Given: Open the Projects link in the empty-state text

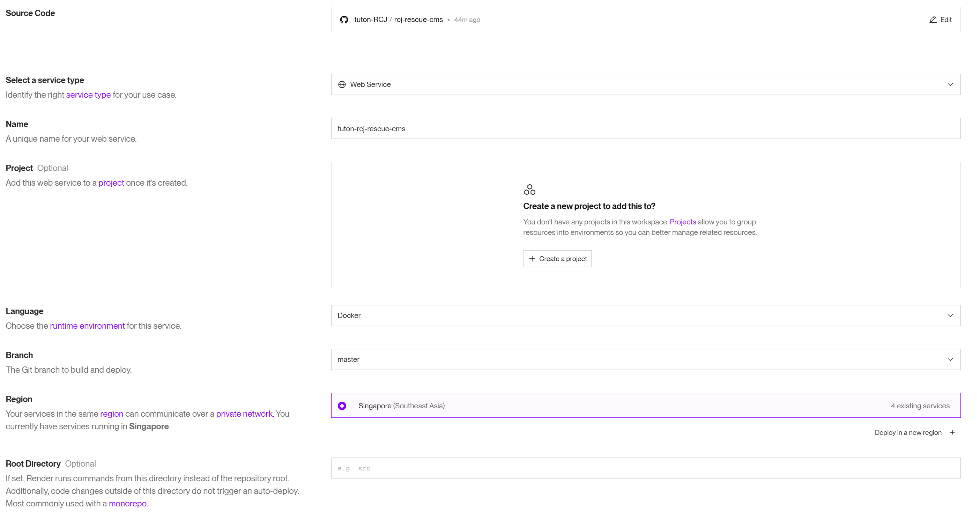Looking at the screenshot, I should point(683,222).
